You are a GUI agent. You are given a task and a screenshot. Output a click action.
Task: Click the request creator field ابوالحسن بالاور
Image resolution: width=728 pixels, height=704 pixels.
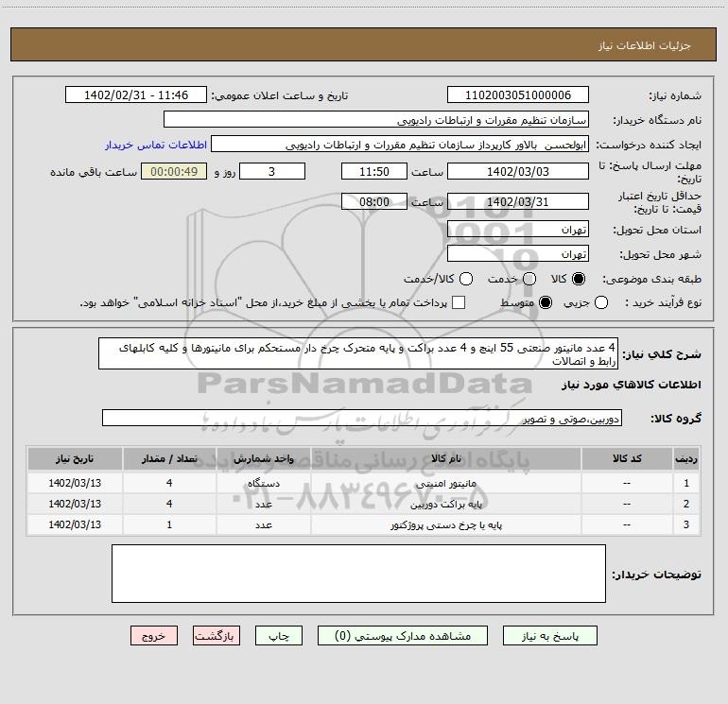pos(400,145)
